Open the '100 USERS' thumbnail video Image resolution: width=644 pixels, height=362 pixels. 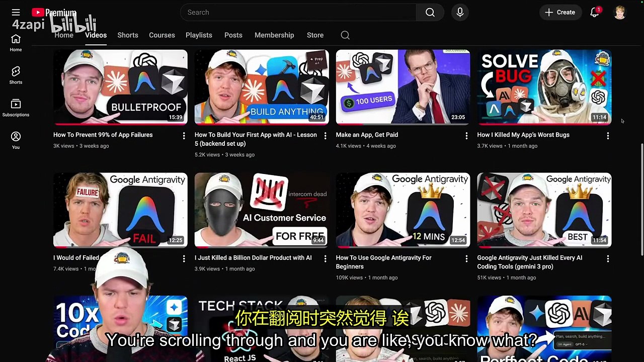[x=403, y=87]
